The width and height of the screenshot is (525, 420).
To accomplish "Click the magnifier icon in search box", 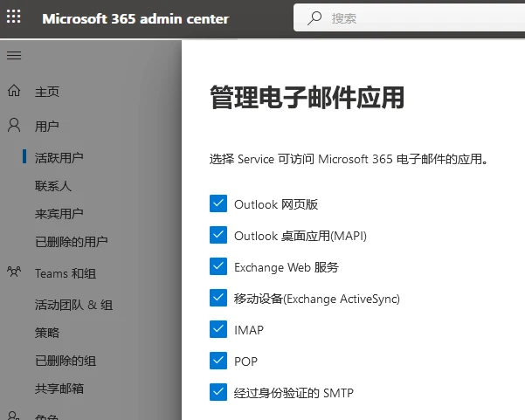I will pos(314,18).
